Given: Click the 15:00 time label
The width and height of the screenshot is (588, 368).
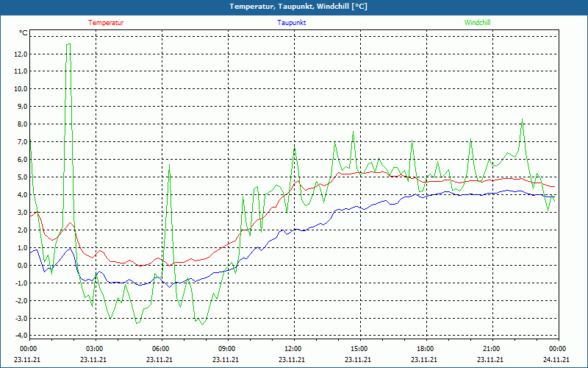Looking at the screenshot, I should point(359,349).
